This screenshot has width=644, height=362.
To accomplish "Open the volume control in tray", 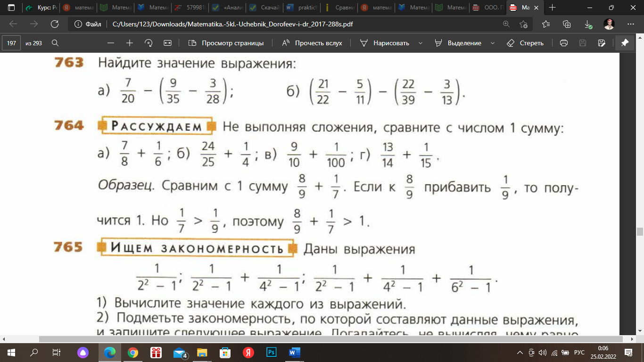I will [x=543, y=352].
